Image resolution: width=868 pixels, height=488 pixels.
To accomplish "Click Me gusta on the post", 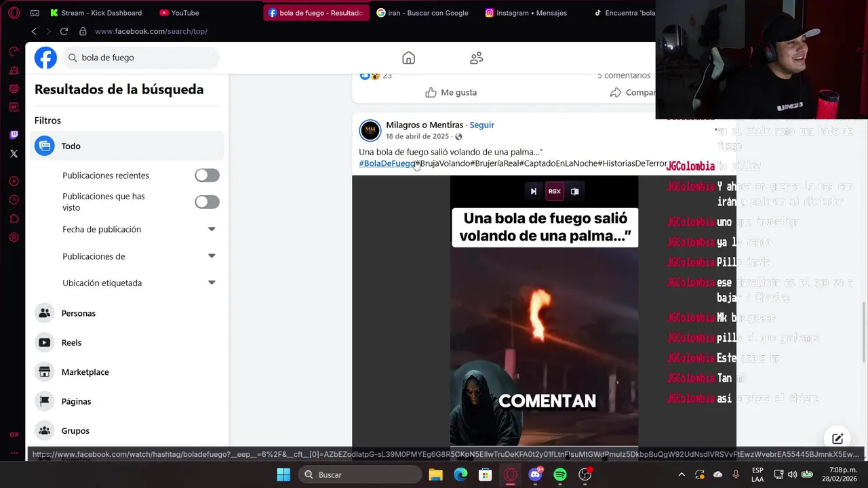I will (x=451, y=92).
